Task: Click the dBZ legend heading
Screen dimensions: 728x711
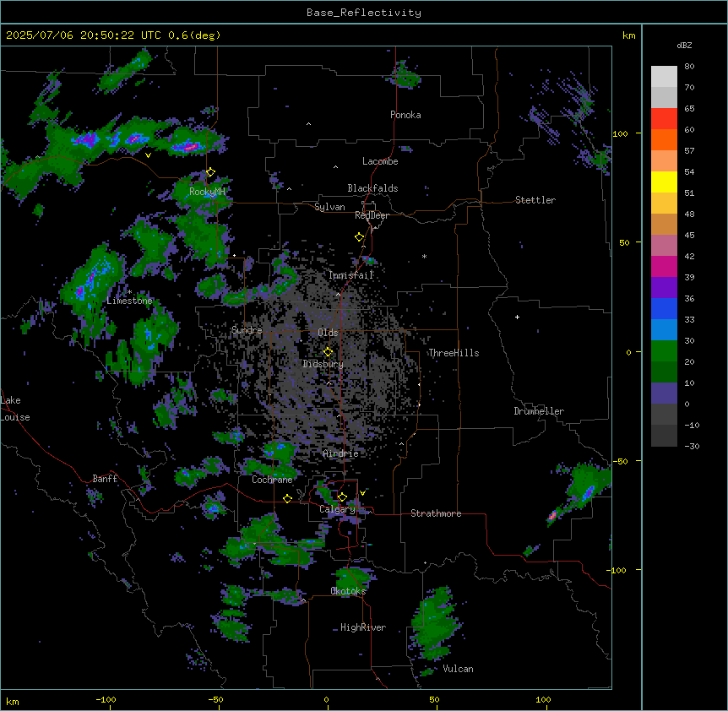Action: click(x=684, y=45)
